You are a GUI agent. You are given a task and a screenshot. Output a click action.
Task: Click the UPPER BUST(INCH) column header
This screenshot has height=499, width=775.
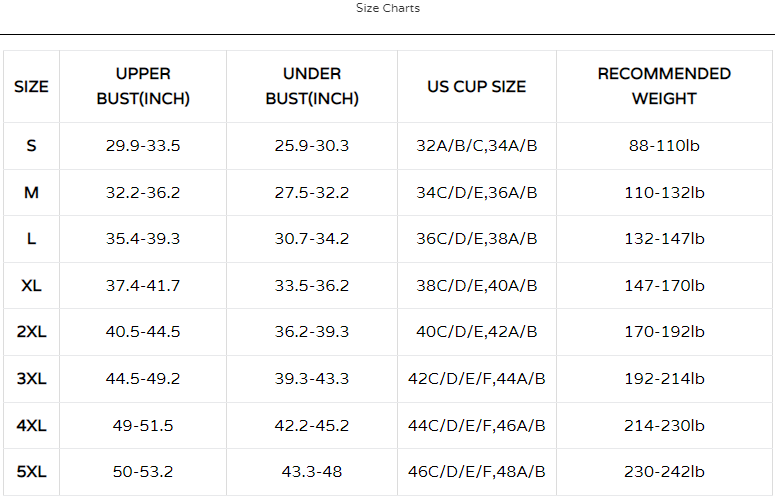[143, 86]
